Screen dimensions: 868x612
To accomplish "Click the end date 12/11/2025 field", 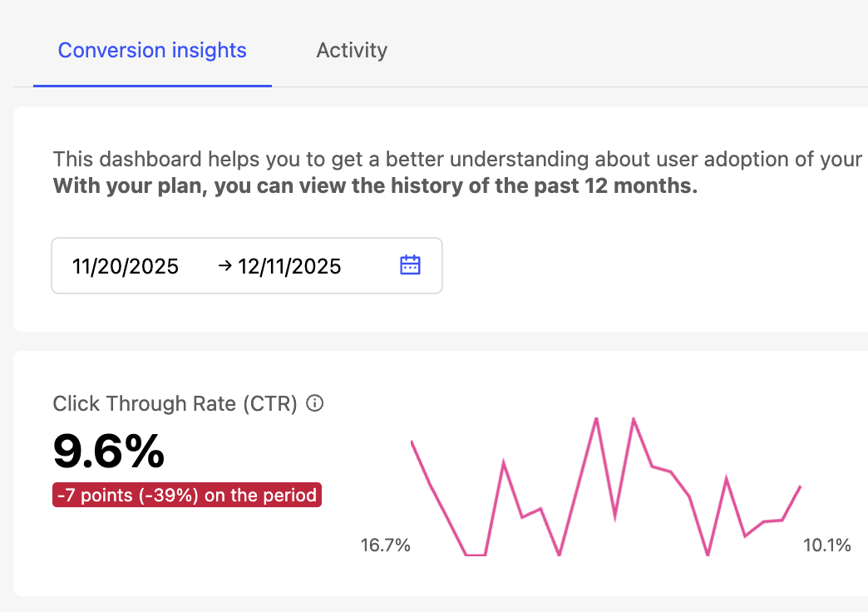I will (x=289, y=266).
